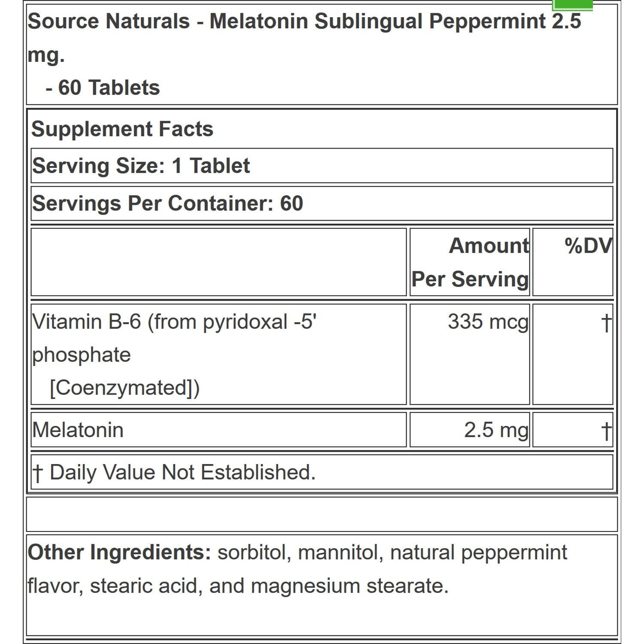644x644 pixels.
Task: Click the word '[Coenzymated])' in the table
Action: click(125, 388)
